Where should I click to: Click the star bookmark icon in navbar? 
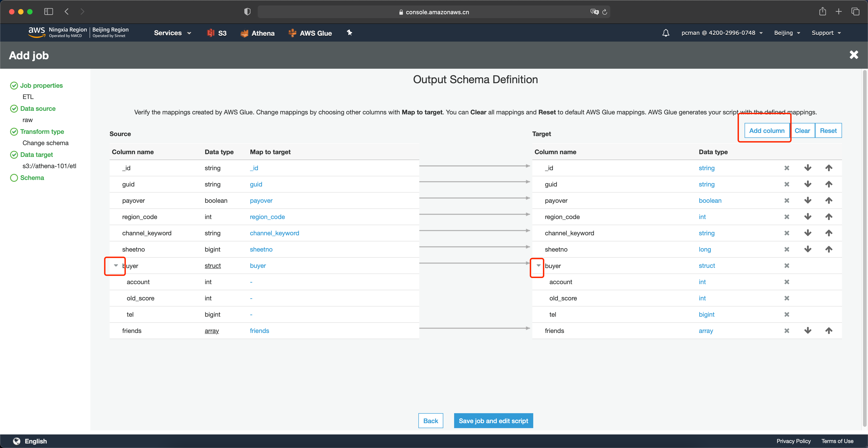(350, 33)
